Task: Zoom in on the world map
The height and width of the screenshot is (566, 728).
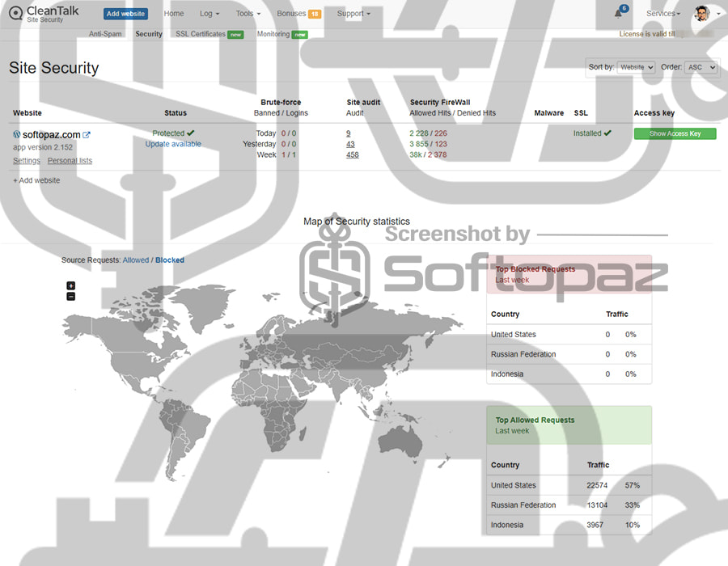Action: [x=70, y=285]
